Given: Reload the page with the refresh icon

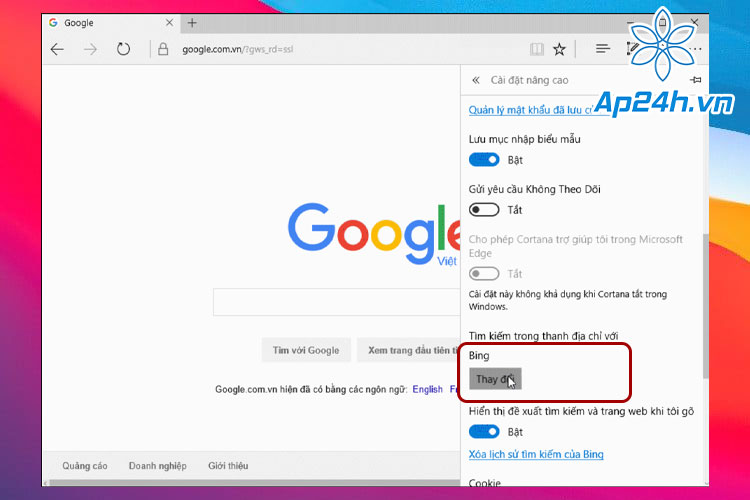Looking at the screenshot, I should click(x=123, y=49).
